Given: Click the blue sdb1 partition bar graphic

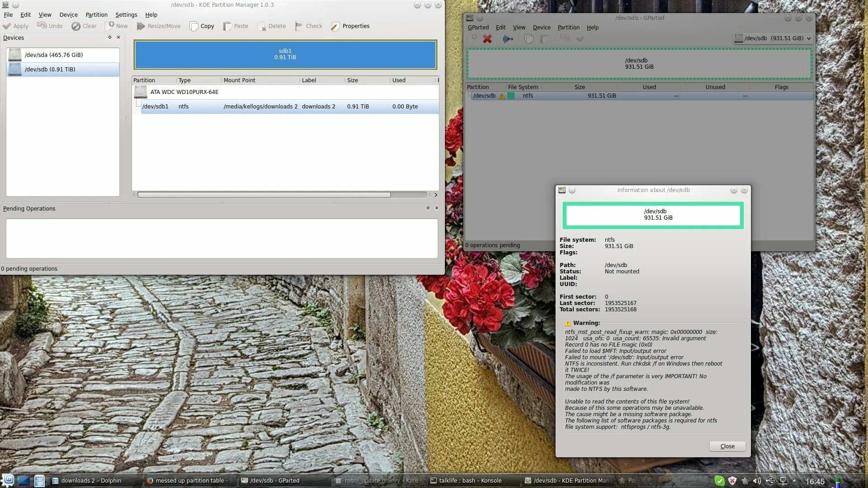Looking at the screenshot, I should (x=285, y=54).
